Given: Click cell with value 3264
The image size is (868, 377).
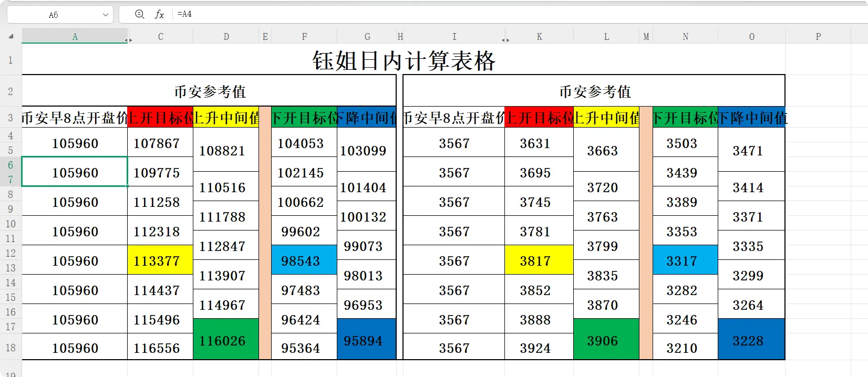Looking at the screenshot, I should point(751,304).
